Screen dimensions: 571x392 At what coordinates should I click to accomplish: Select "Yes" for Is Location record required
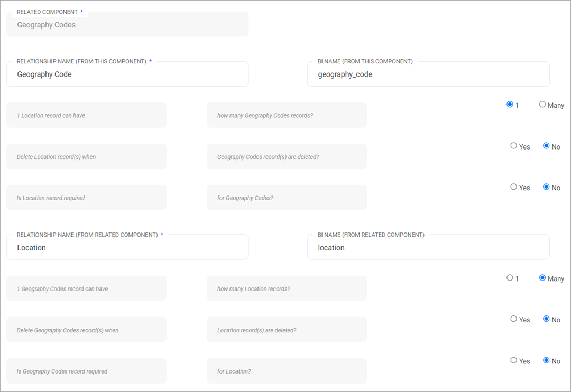coord(513,187)
